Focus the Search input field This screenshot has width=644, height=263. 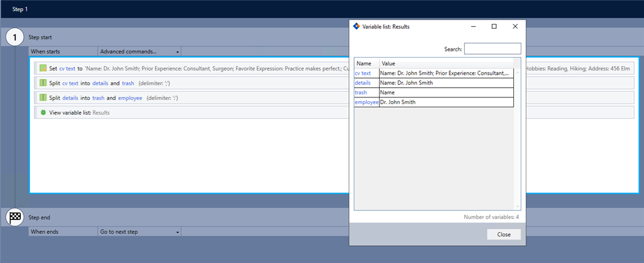(x=492, y=48)
